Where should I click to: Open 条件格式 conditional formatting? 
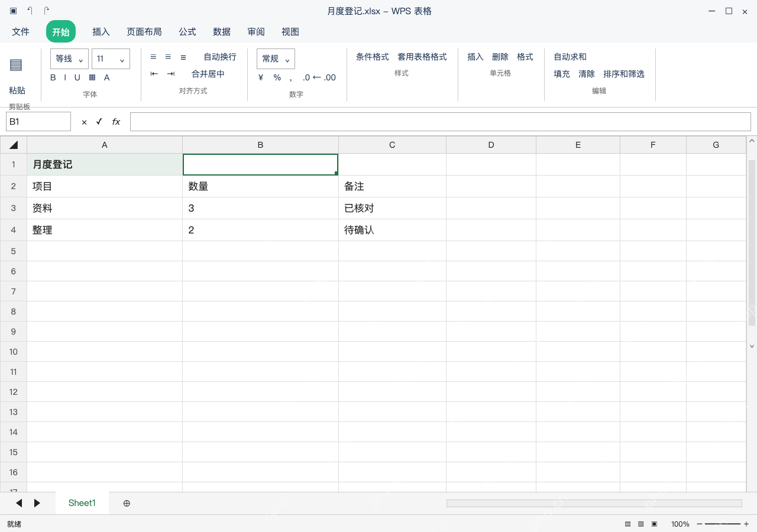(x=373, y=57)
